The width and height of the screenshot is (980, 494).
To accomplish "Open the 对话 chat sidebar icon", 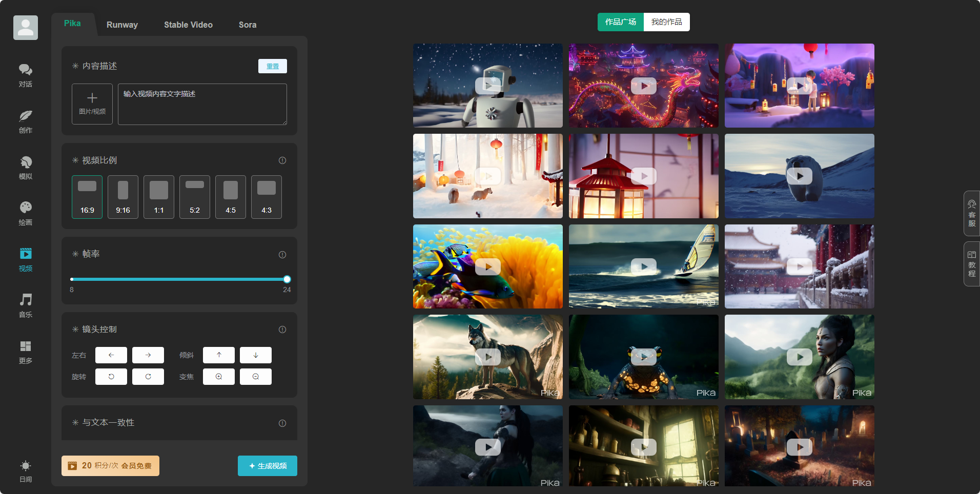I will [x=26, y=75].
